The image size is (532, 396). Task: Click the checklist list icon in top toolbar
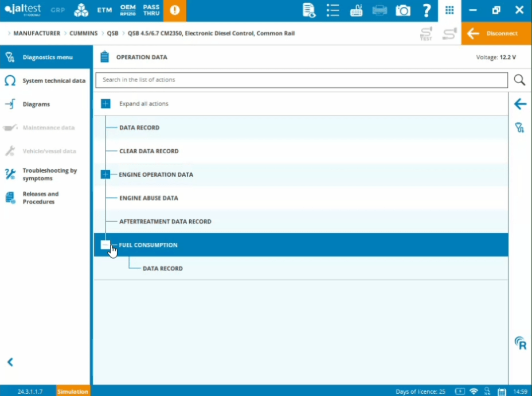pyautogui.click(x=332, y=10)
